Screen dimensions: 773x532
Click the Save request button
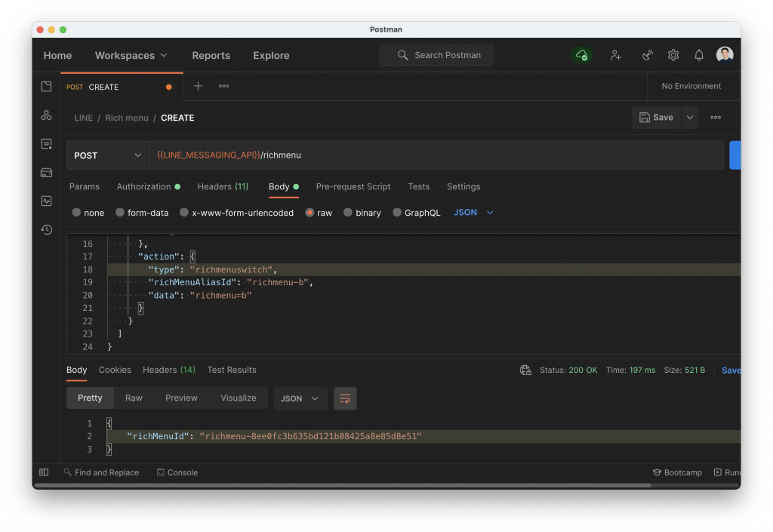coord(656,117)
